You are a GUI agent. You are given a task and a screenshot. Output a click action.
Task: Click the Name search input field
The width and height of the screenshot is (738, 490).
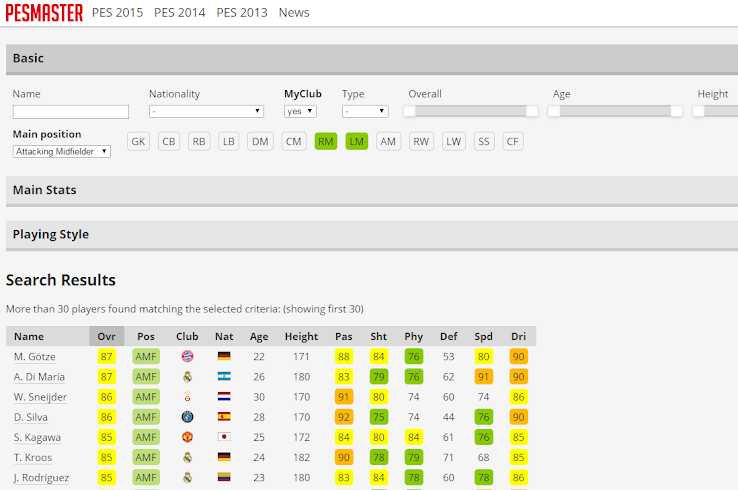point(71,112)
